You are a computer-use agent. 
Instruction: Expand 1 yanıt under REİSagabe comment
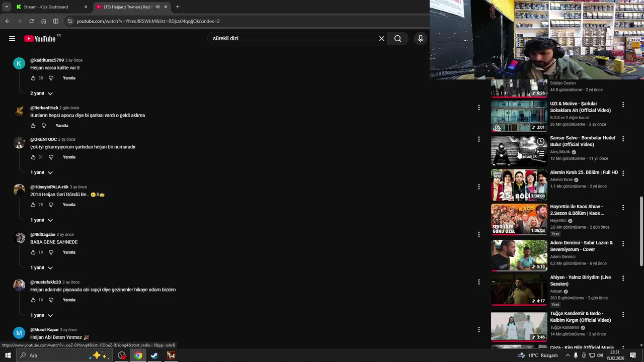coord(41,268)
